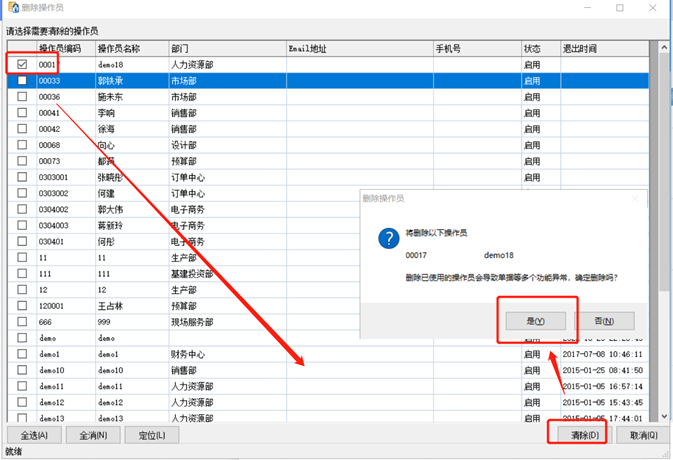Click the 状态 column header
673x460 pixels.
[532, 48]
